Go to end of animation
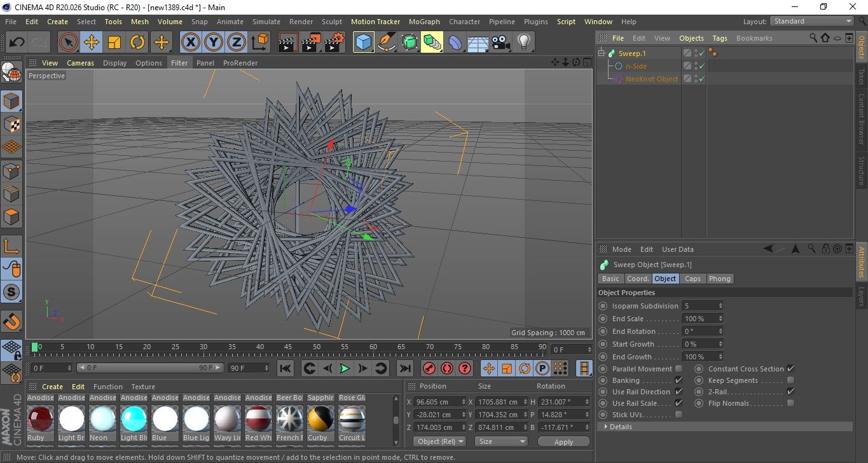 404,368
